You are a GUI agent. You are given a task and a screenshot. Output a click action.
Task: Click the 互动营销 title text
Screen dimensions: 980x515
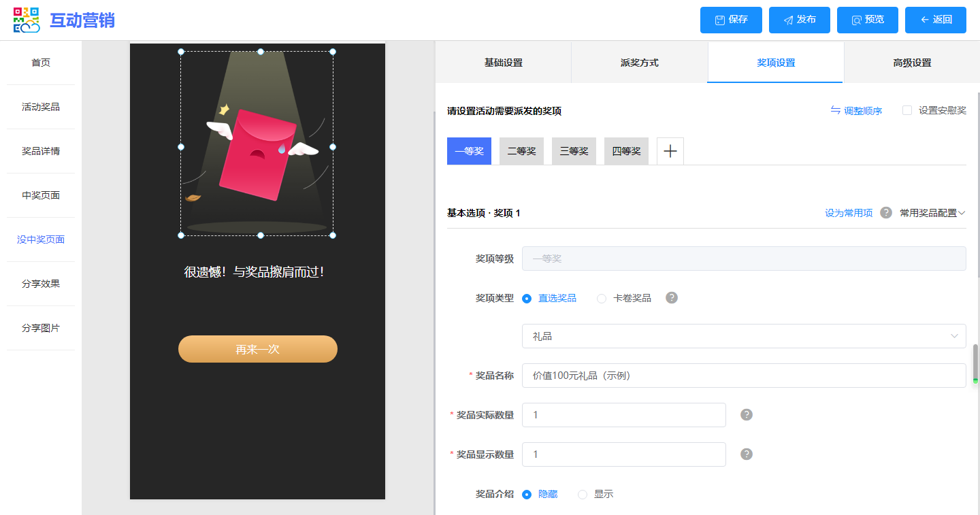(82, 20)
